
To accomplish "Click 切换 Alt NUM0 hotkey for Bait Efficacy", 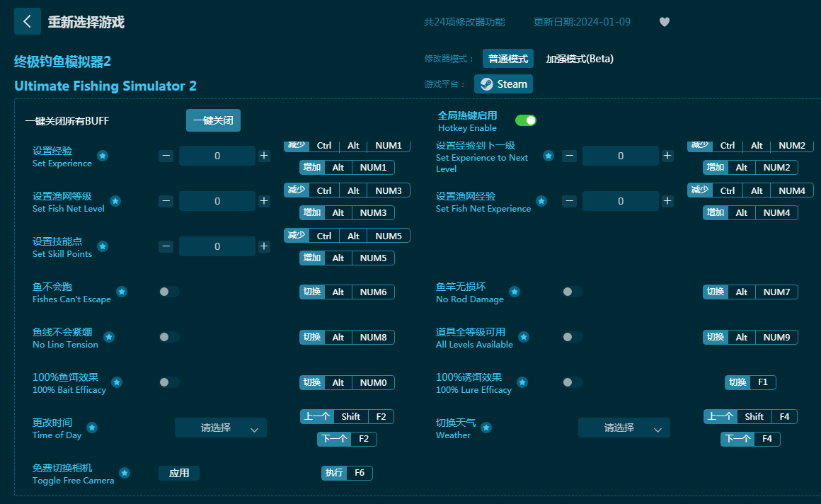I will pyautogui.click(x=347, y=382).
